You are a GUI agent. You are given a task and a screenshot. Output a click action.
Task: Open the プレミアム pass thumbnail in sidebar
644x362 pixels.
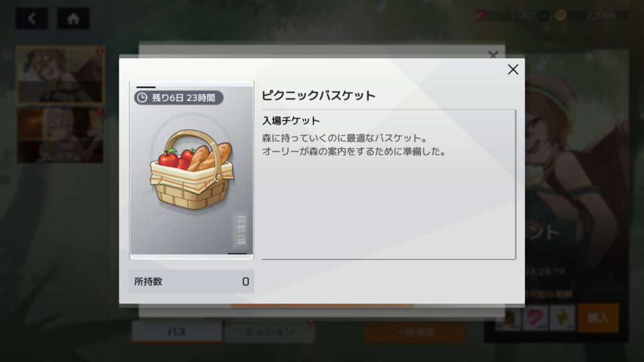(60, 135)
